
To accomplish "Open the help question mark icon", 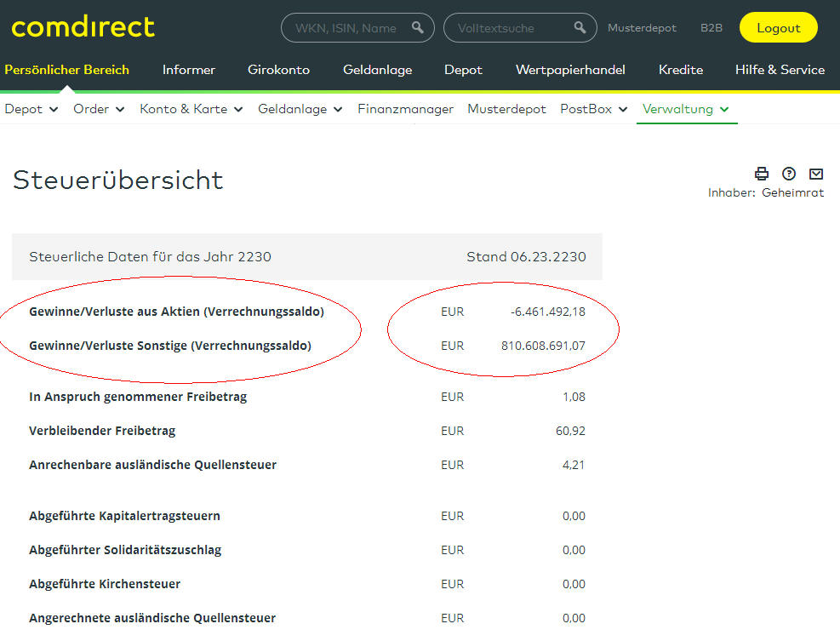I will (x=789, y=174).
